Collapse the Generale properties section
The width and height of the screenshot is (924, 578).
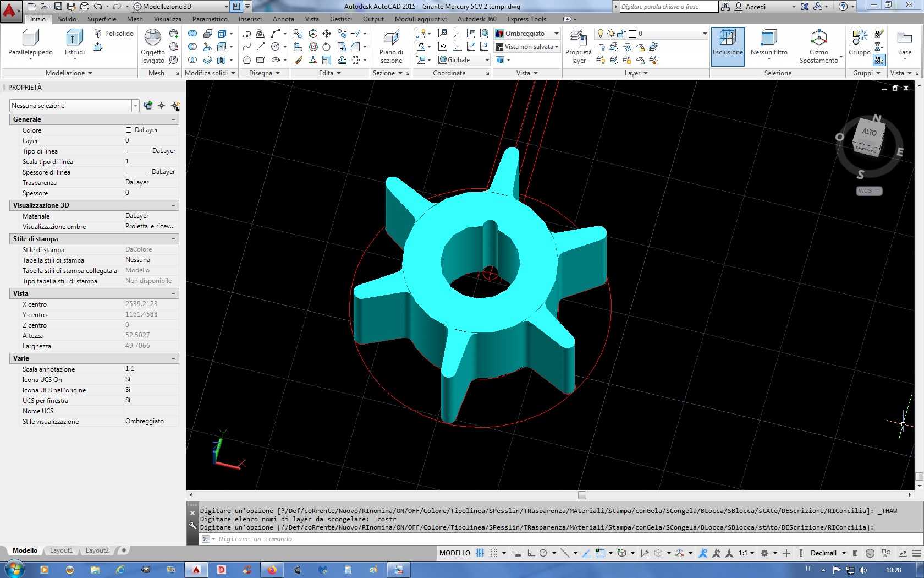pyautogui.click(x=173, y=119)
